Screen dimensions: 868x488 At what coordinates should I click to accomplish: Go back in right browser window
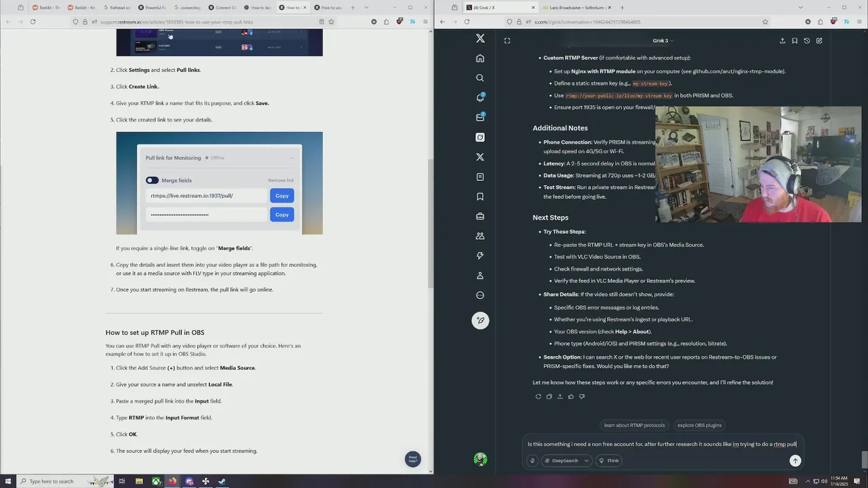pyautogui.click(x=442, y=22)
